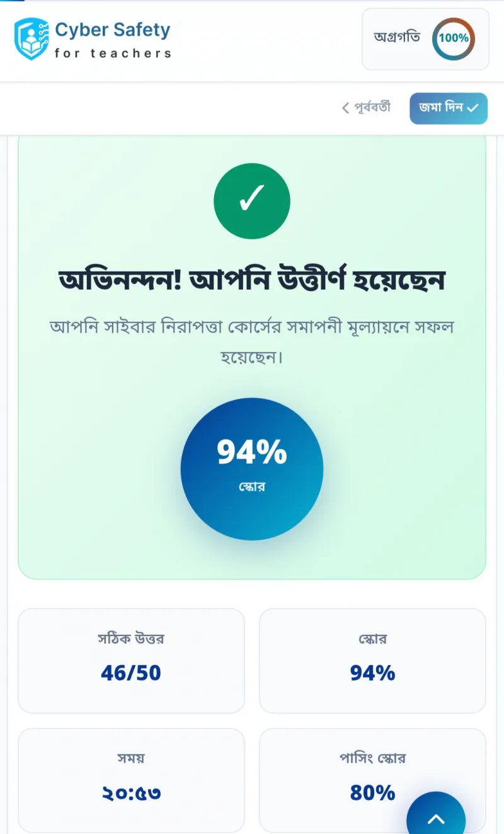Click the checkmark inside জমা দিন button
504x834 pixels.
(472, 108)
